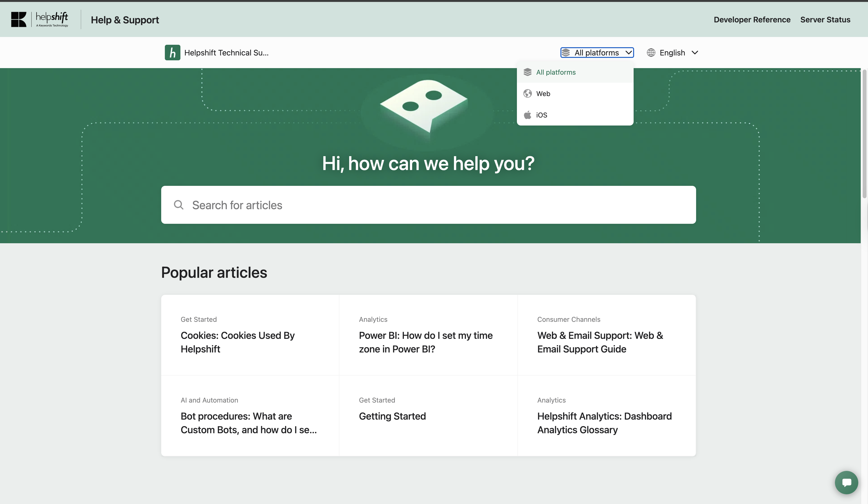Click the page vertical scrollbar
The image size is (868, 504).
[x=864, y=134]
